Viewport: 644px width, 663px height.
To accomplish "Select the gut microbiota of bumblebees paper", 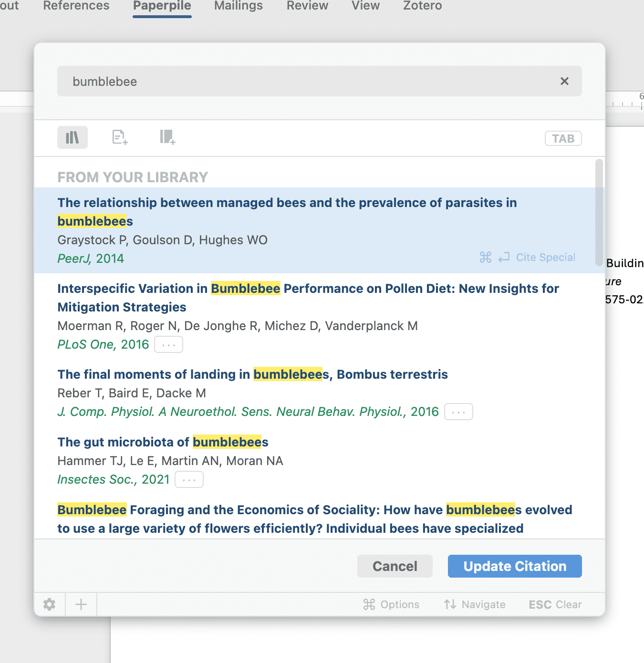I will coord(163,442).
